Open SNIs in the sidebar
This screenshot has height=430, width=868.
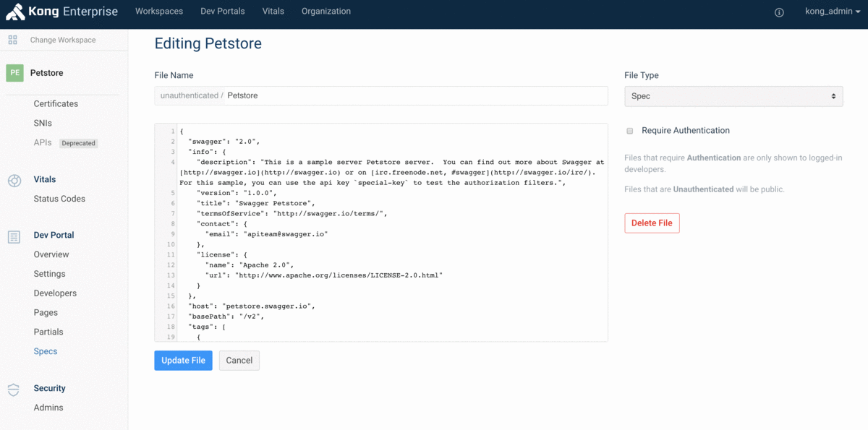click(x=43, y=124)
